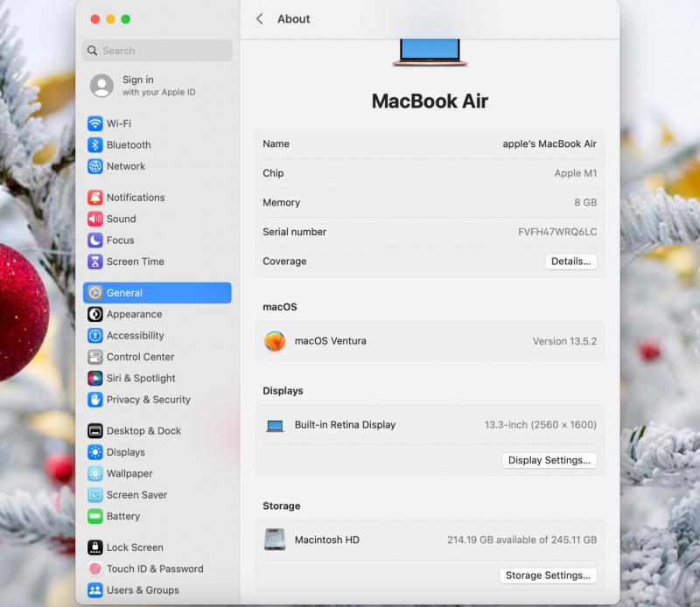Click into the Search field

pyautogui.click(x=157, y=51)
